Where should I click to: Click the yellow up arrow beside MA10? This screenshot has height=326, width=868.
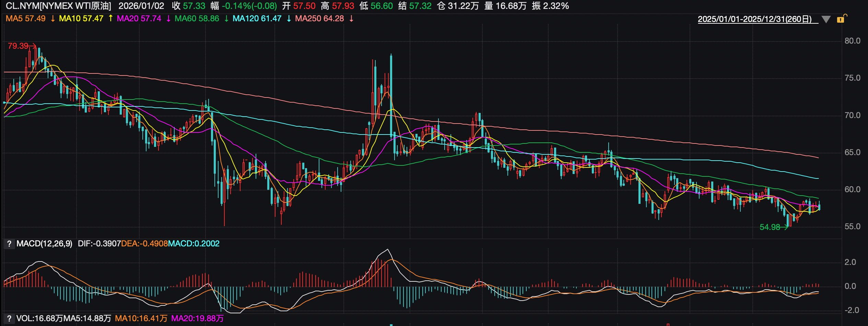coord(110,19)
